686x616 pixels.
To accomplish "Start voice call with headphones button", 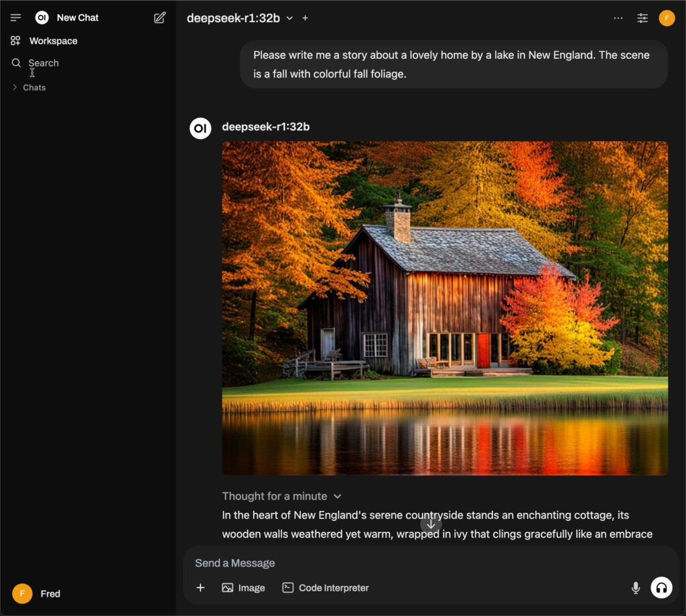I will pos(661,588).
